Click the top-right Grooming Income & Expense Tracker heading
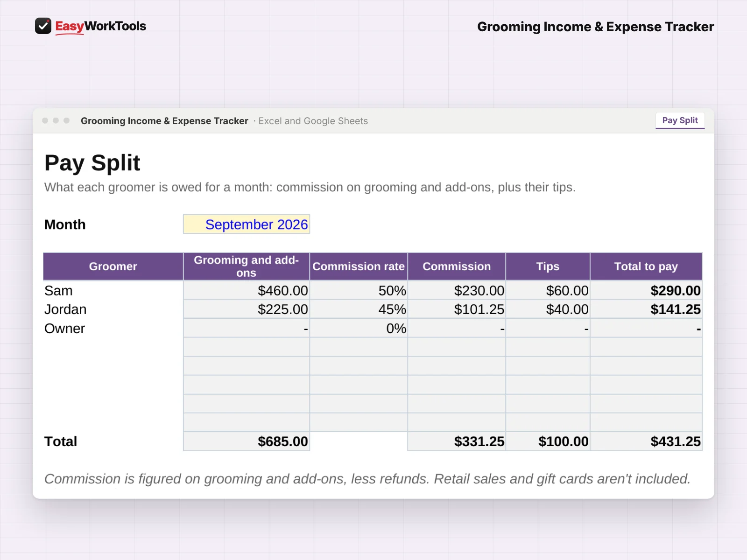Viewport: 747px width, 560px height. (x=595, y=27)
